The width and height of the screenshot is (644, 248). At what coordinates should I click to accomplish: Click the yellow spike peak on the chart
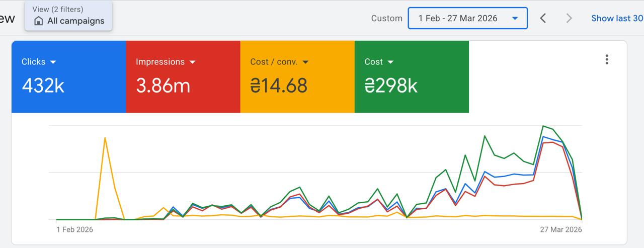[105, 138]
